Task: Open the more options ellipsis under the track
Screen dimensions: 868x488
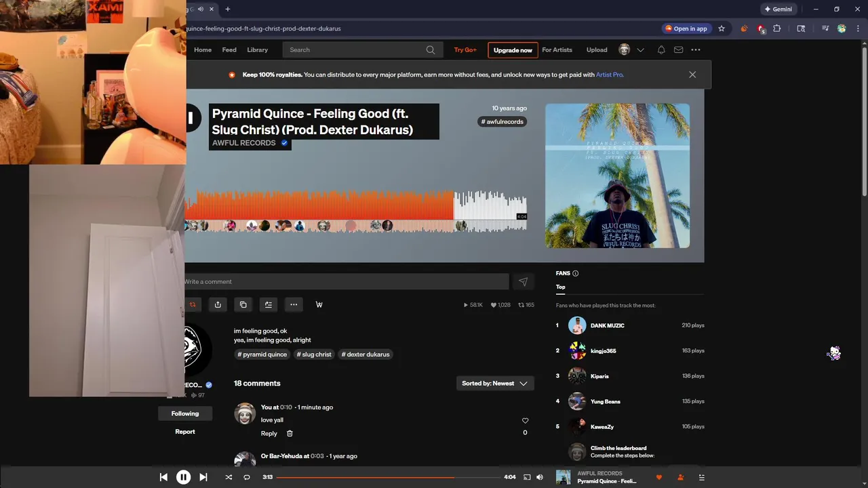Action: (294, 305)
